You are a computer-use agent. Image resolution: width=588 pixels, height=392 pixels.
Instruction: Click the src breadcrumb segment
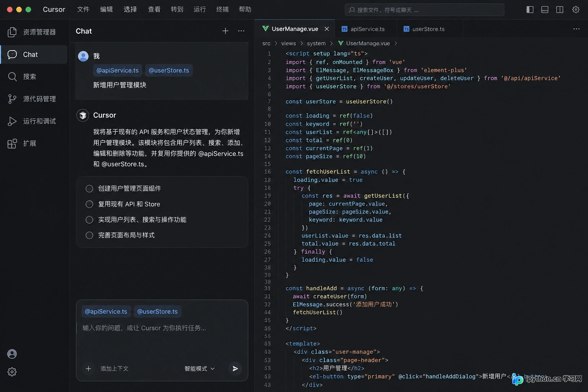(266, 43)
